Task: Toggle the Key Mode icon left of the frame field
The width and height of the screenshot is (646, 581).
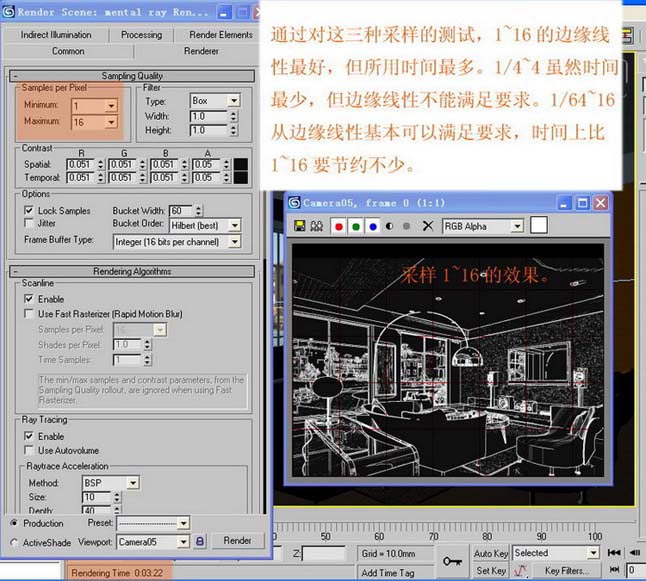Action: (x=614, y=570)
